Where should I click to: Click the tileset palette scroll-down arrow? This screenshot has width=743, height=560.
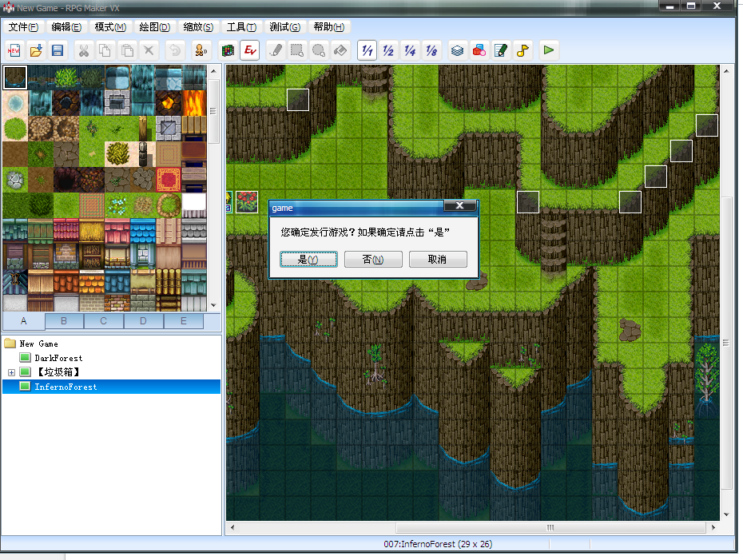(x=213, y=306)
